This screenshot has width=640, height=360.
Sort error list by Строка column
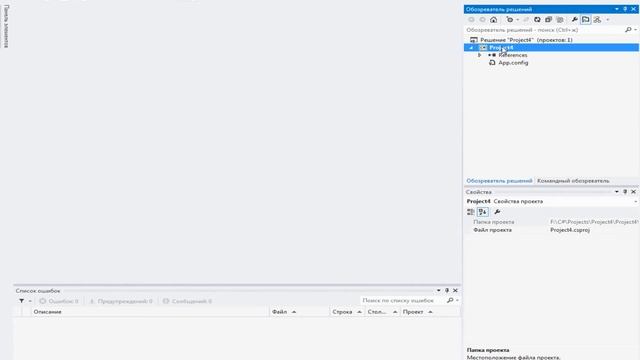pyautogui.click(x=347, y=312)
